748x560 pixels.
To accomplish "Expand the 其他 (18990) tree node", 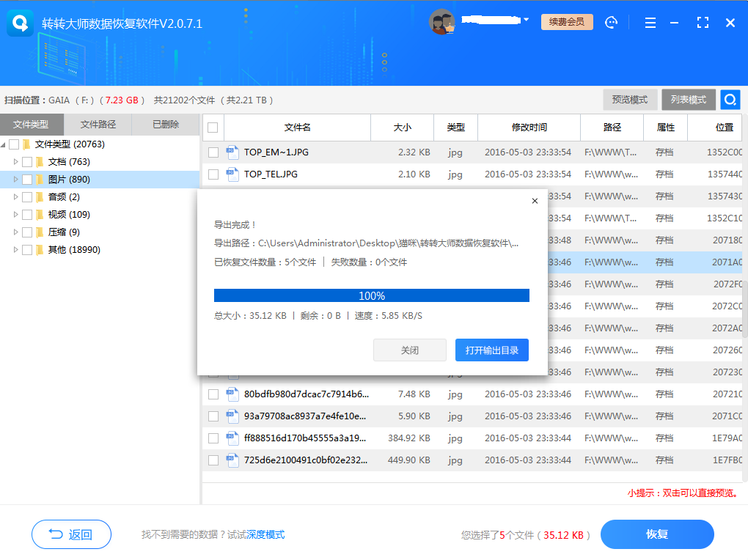I will pyautogui.click(x=15, y=250).
